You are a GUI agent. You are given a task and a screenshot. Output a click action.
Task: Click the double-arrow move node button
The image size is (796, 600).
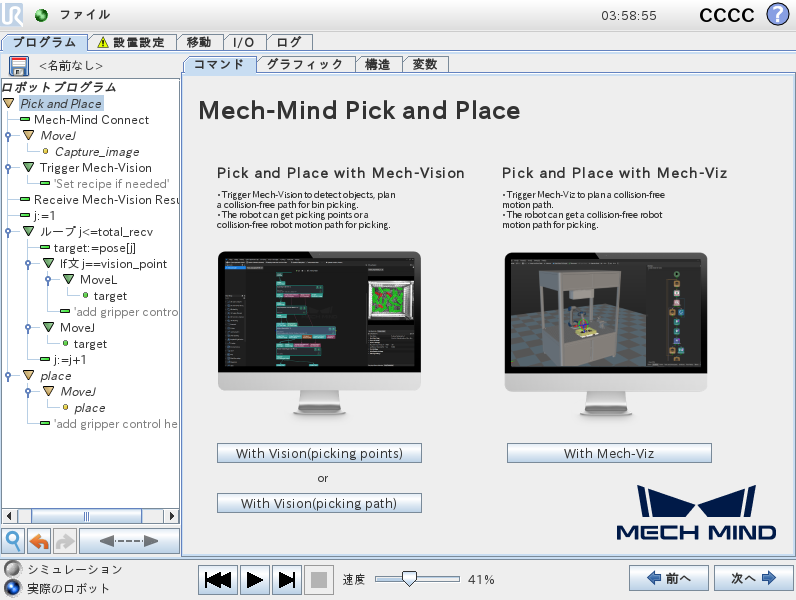tap(129, 541)
